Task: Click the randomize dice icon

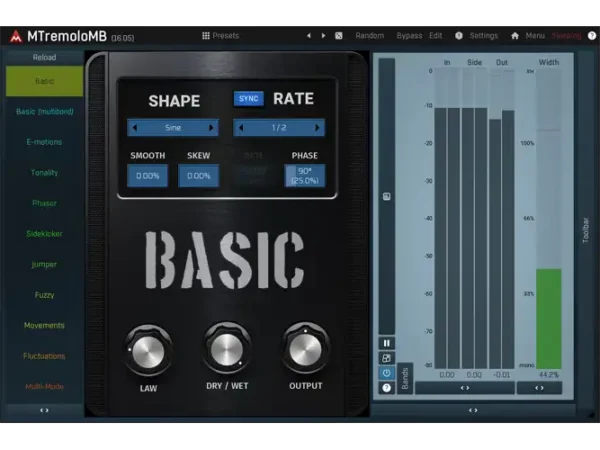Action: click(x=339, y=36)
